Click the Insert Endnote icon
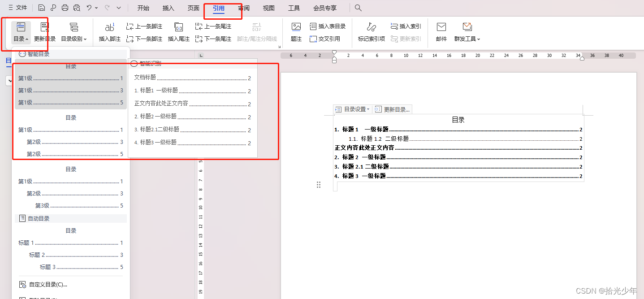 point(178,28)
